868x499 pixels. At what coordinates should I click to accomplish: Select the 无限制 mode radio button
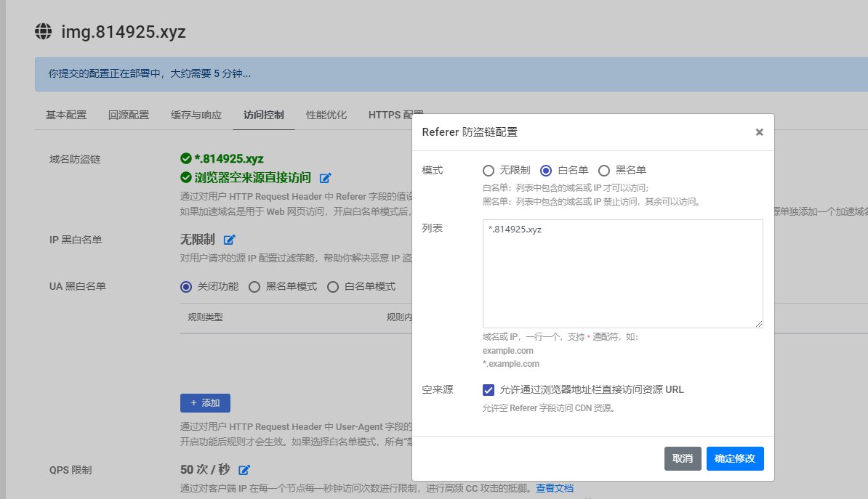point(489,171)
